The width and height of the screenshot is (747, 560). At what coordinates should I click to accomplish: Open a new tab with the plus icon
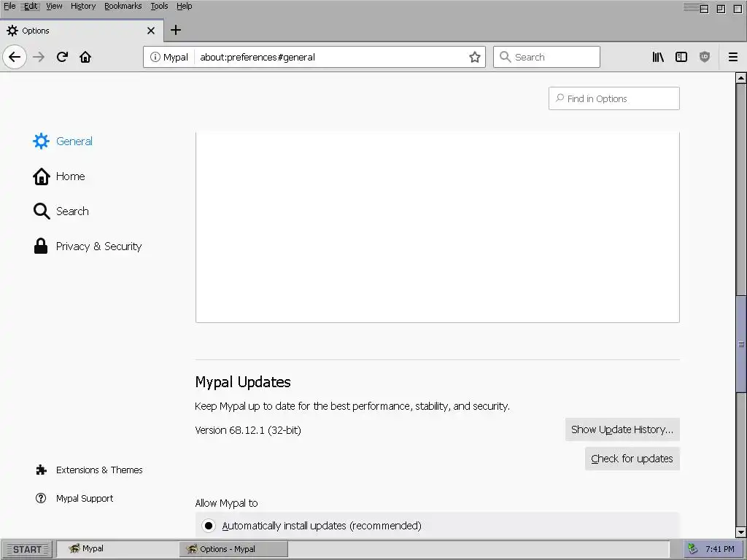coord(176,30)
